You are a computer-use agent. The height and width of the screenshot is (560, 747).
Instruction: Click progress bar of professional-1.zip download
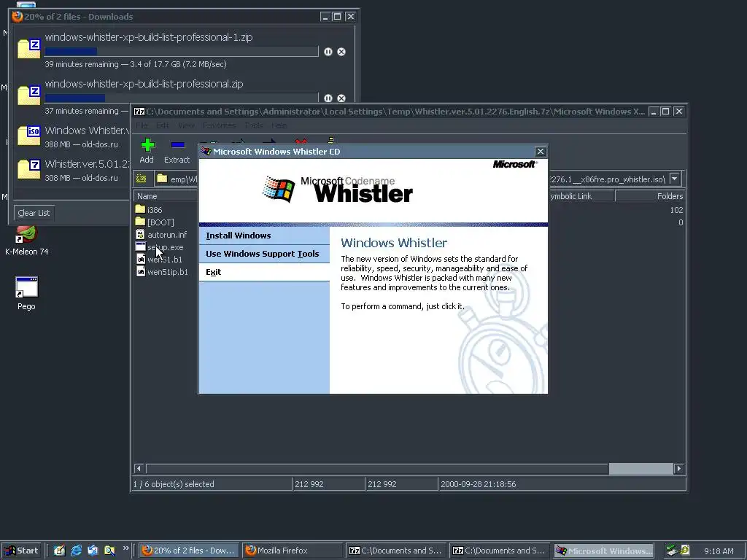click(x=182, y=52)
